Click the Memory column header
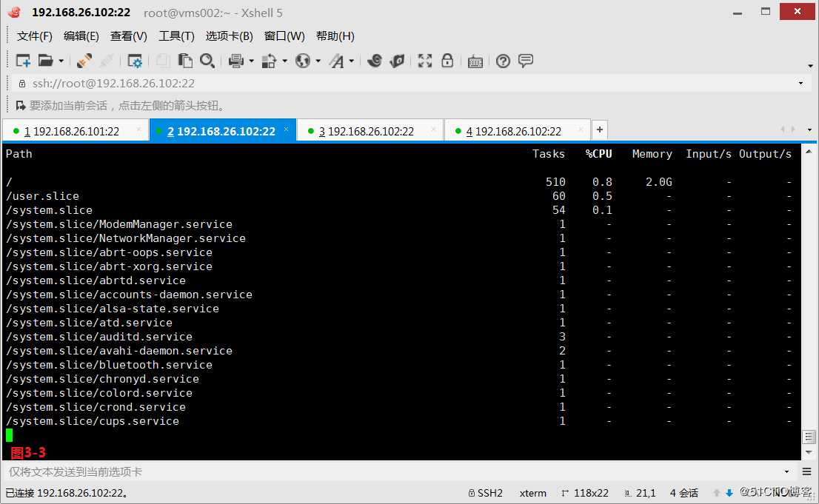Image resolution: width=819 pixels, height=504 pixels. (x=652, y=153)
